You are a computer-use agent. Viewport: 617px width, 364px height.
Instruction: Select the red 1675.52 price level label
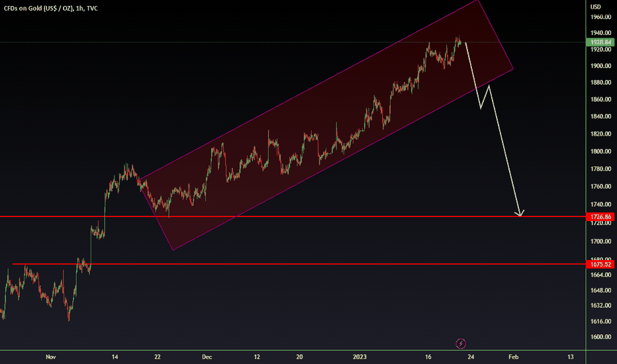click(600, 265)
